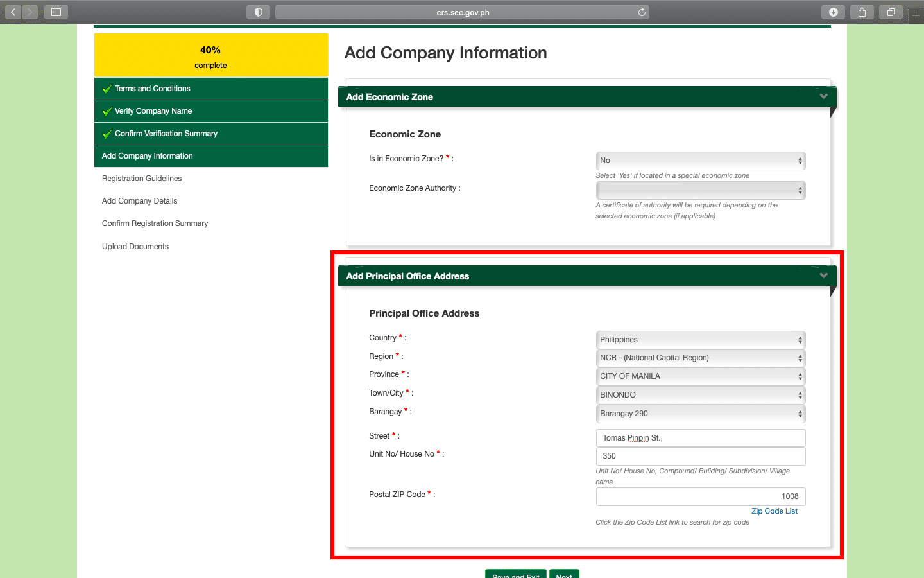Image resolution: width=924 pixels, height=578 pixels.
Task: Select Registration Guidelines in the sidebar
Action: click(x=142, y=179)
